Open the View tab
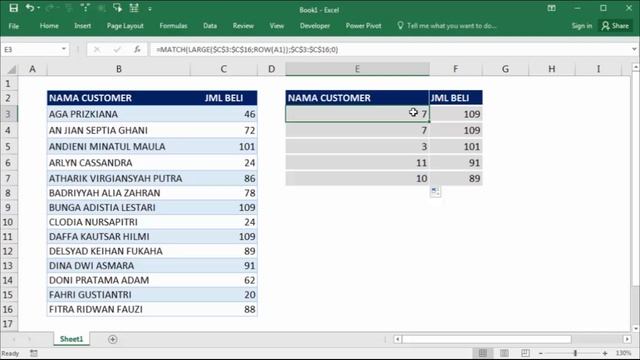This screenshot has height=360, width=640. pos(276,26)
